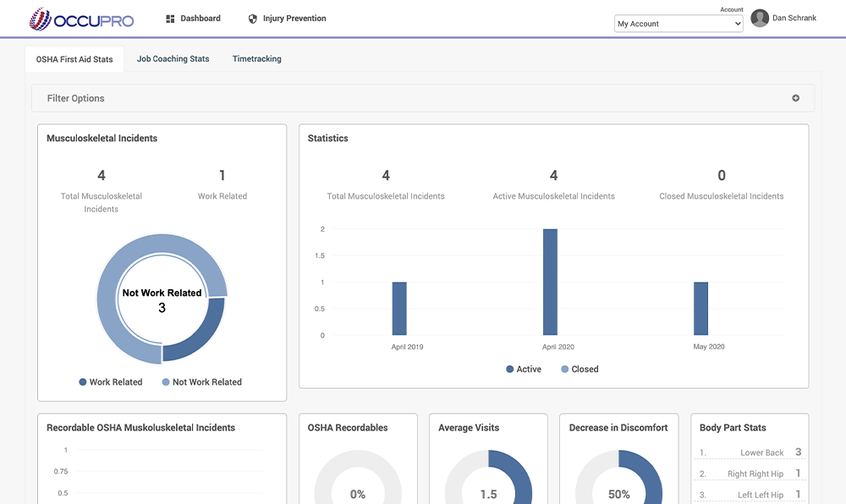Screen dimensions: 846x504
Task: Open the My Account dropdown
Action: point(678,24)
